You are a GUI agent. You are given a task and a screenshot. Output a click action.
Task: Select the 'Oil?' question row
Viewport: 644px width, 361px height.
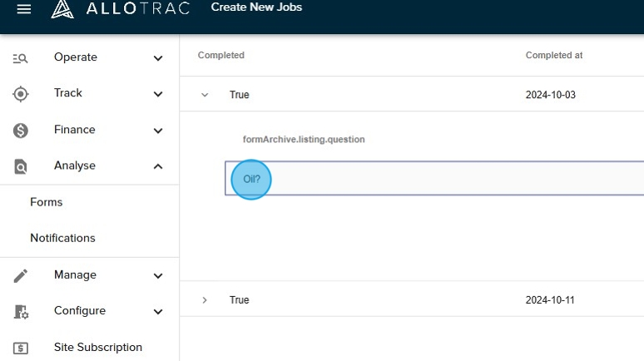(x=433, y=179)
